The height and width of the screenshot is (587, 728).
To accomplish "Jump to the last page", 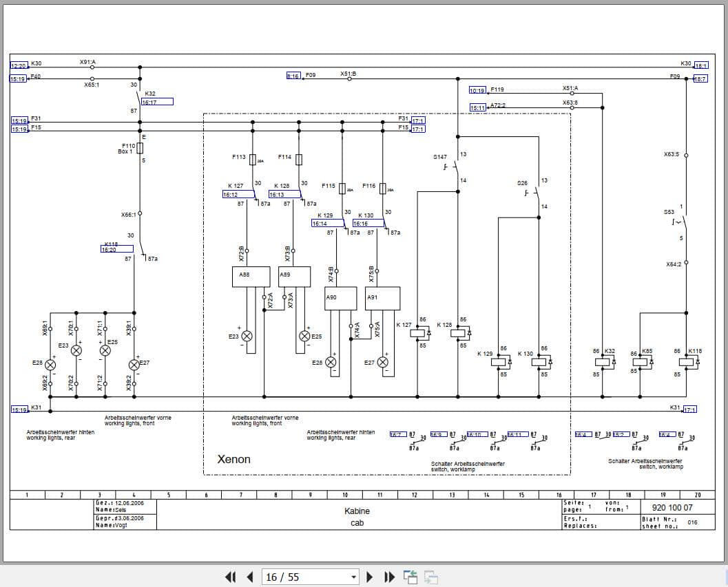I will click(390, 577).
